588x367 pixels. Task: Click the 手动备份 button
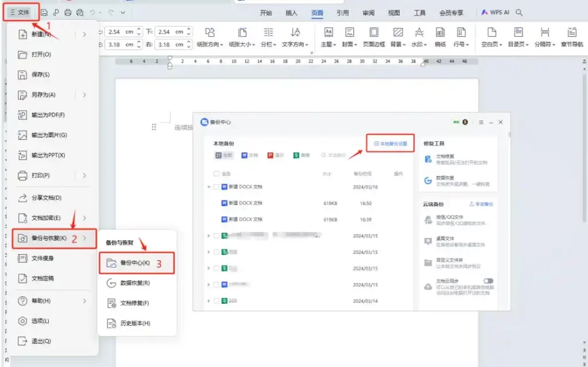coord(481,204)
